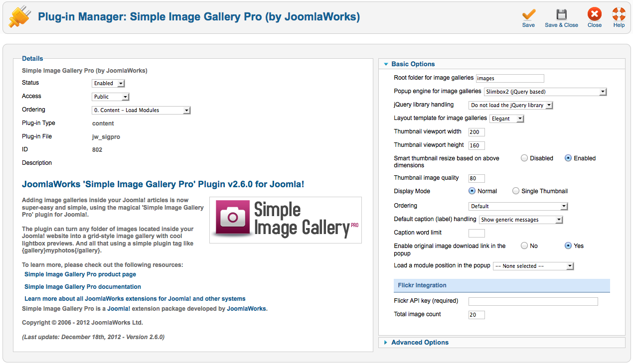The image size is (633, 364).
Task: Click the Plug-in File value jw_sigpro
Action: point(106,137)
